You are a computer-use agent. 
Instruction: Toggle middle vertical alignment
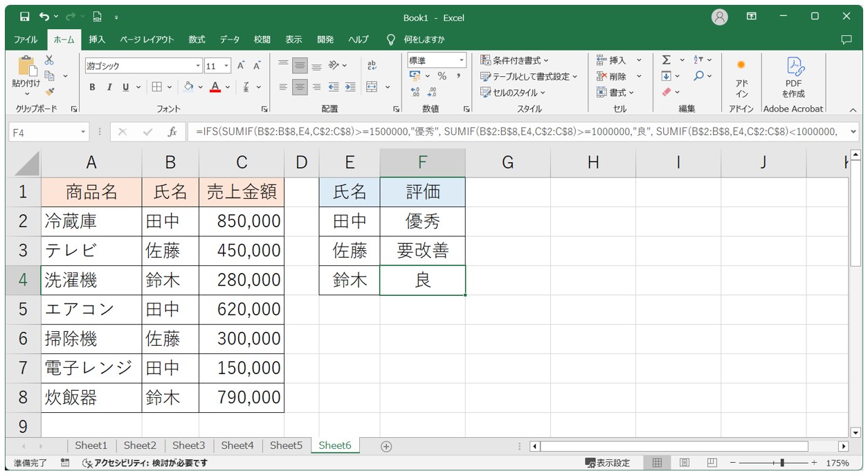click(x=300, y=66)
